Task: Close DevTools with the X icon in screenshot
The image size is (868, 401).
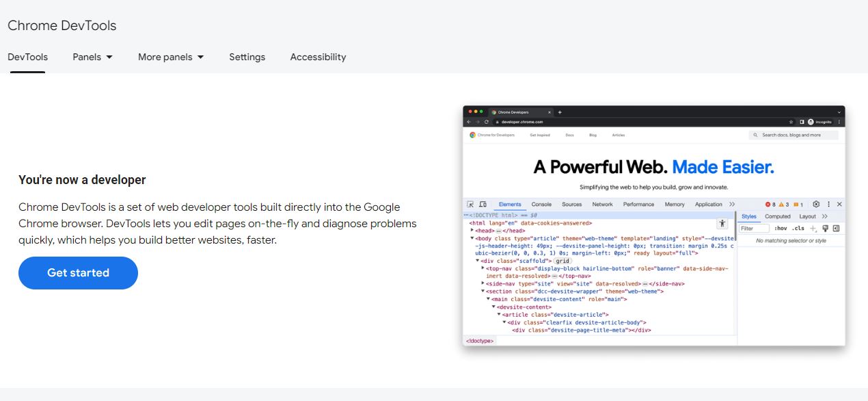Action: click(839, 204)
